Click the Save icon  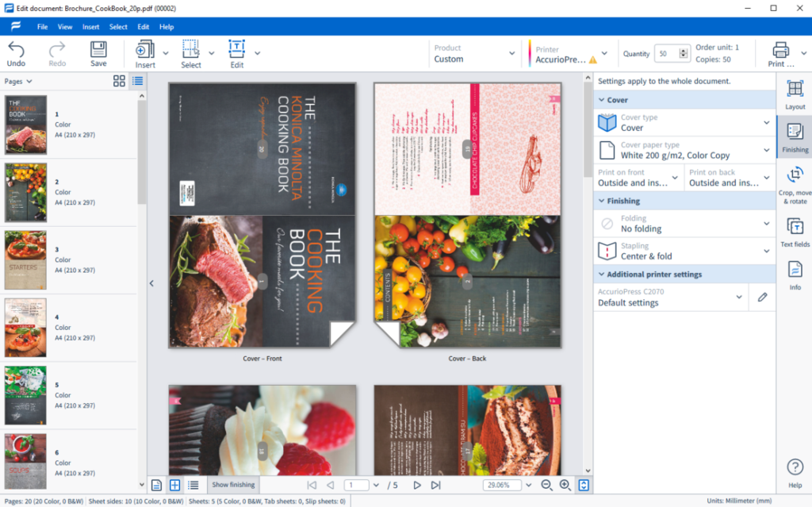98,49
